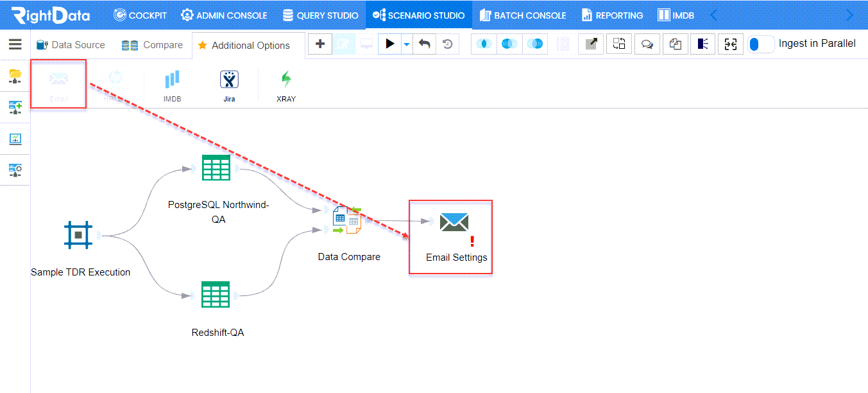Click the Data Compare label

349,257
